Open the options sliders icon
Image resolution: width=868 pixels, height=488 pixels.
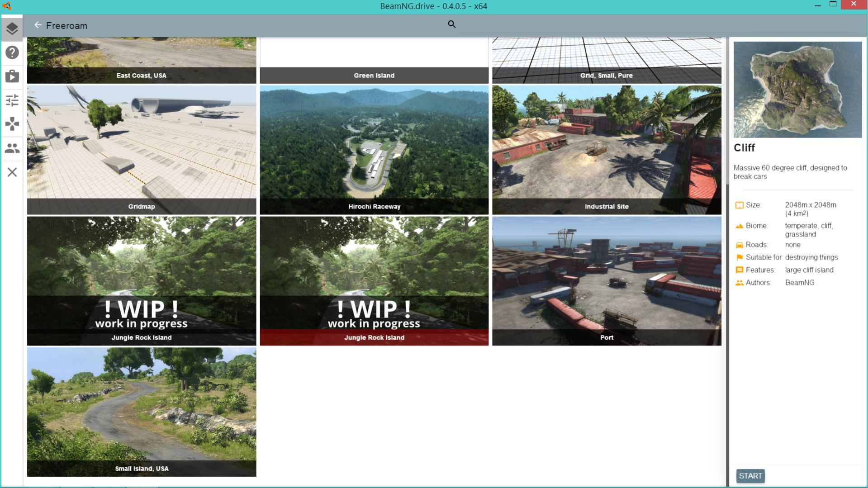[12, 100]
